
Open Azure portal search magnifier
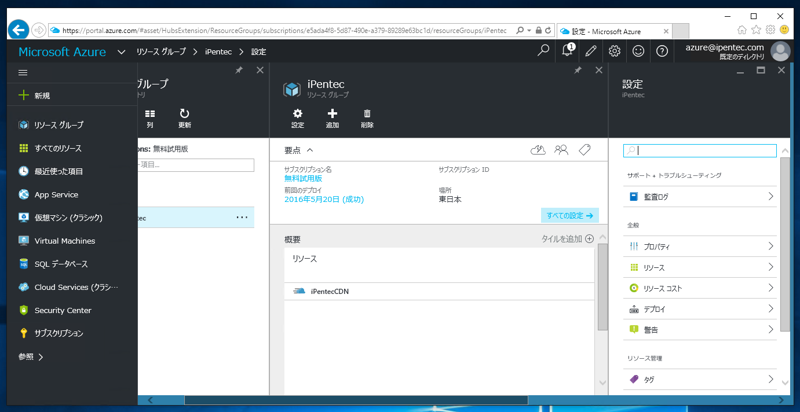[x=544, y=51]
